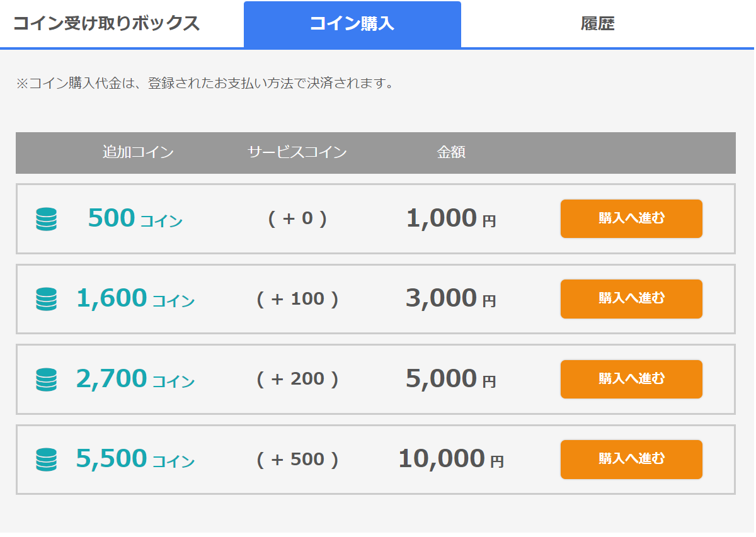Click coin stack icon beside 1,600 コイン
The image size is (756, 537).
click(x=46, y=299)
